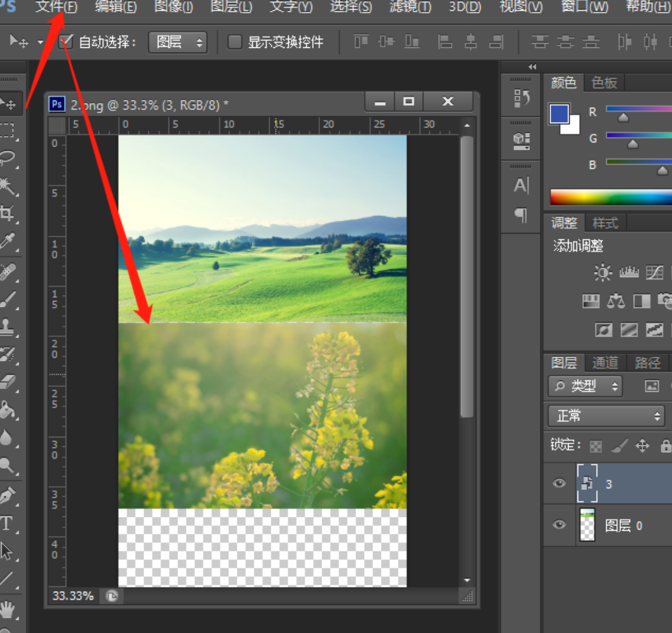The image size is (672, 633).
Task: Hide 图层 0 using eye icon
Action: coord(559,525)
